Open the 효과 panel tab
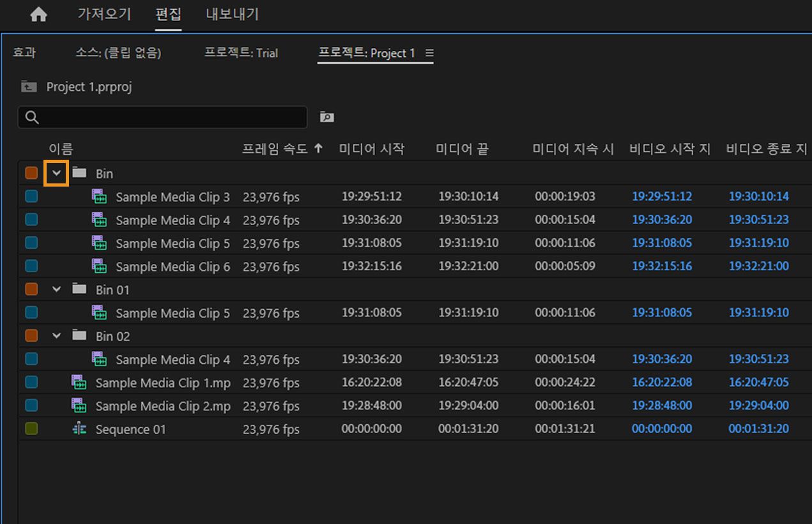 coord(24,53)
